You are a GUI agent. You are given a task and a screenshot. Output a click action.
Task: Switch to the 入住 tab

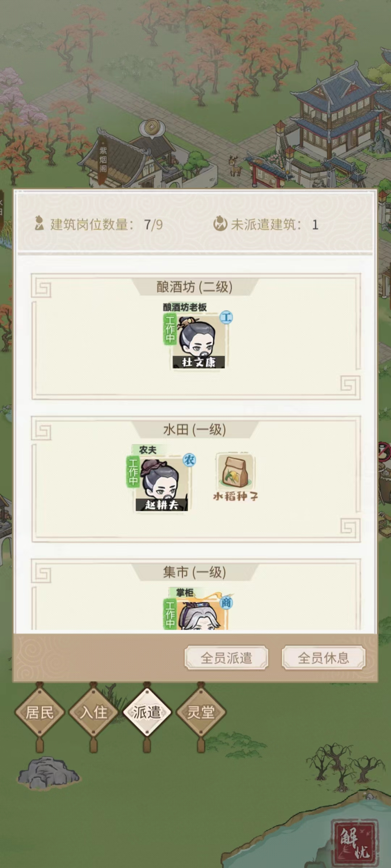click(x=93, y=712)
